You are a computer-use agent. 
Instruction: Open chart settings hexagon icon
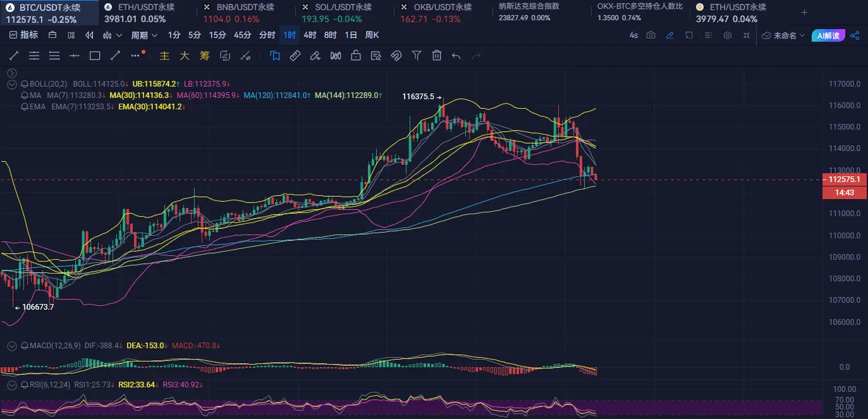click(x=728, y=35)
